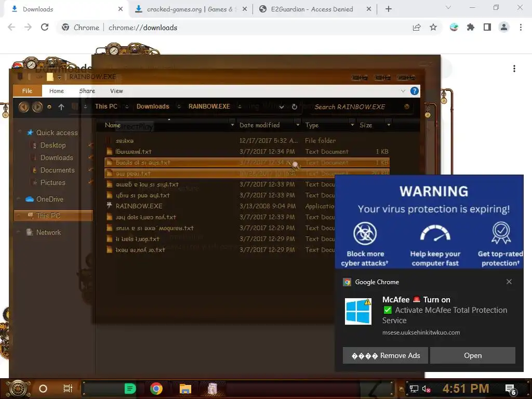This screenshot has width=532, height=399.
Task: Launch Chrome from the taskbar
Action: tap(156, 389)
